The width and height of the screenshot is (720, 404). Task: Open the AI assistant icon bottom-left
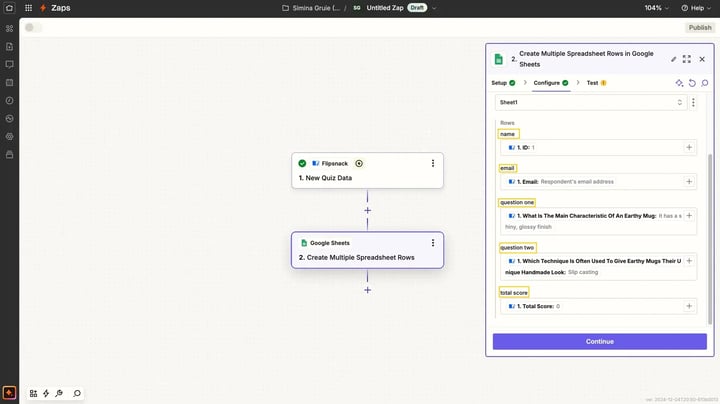tap(9, 393)
